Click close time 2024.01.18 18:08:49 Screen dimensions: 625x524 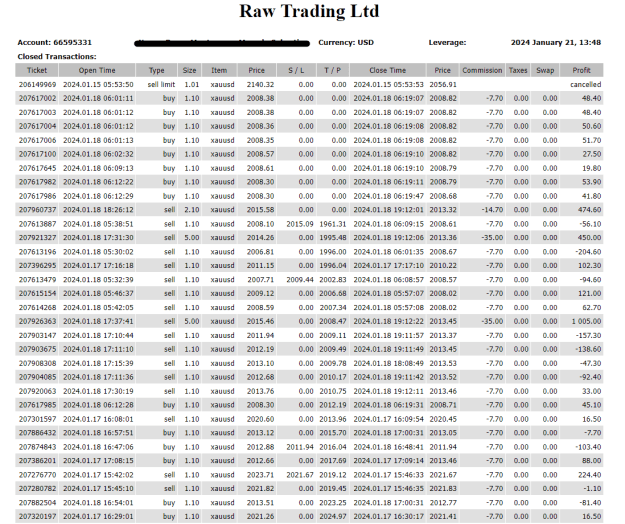pyautogui.click(x=389, y=363)
